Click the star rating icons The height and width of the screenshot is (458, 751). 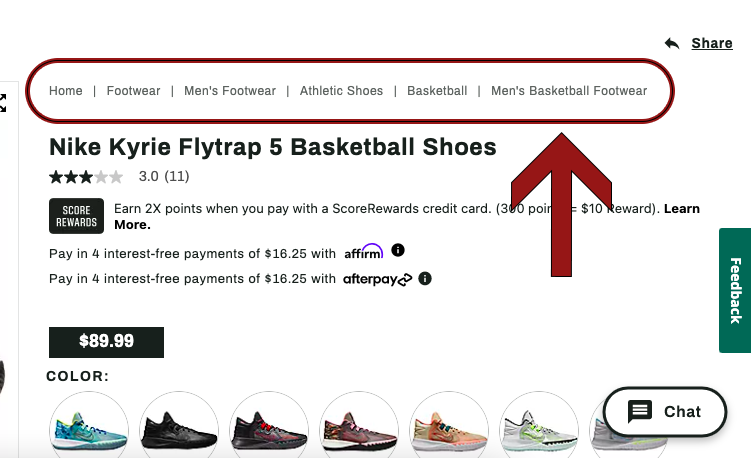click(x=86, y=177)
